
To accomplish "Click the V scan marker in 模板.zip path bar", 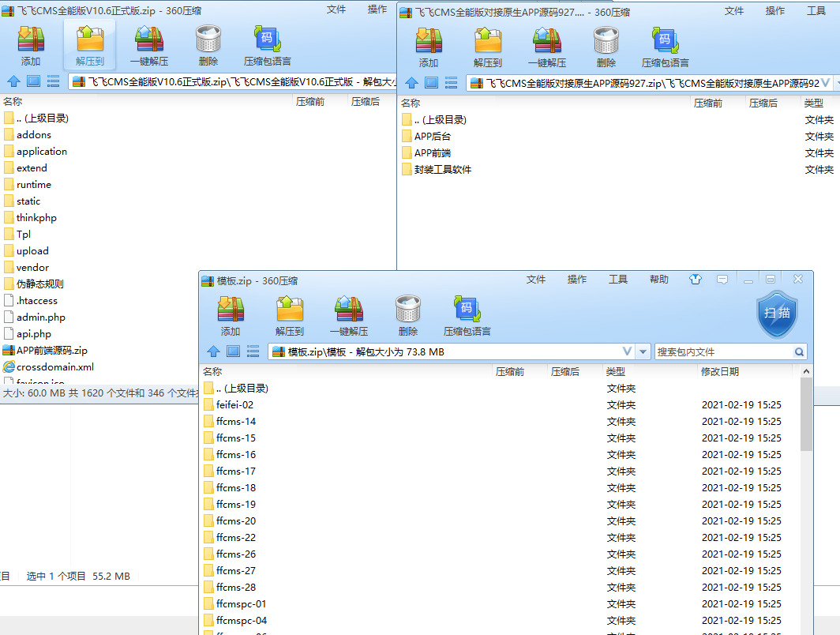I will [627, 351].
